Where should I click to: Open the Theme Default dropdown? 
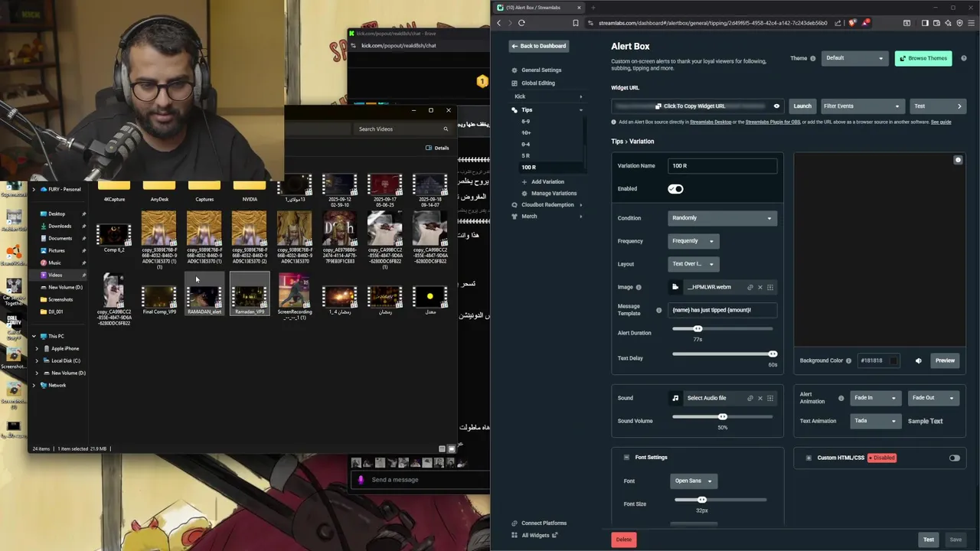[854, 58]
